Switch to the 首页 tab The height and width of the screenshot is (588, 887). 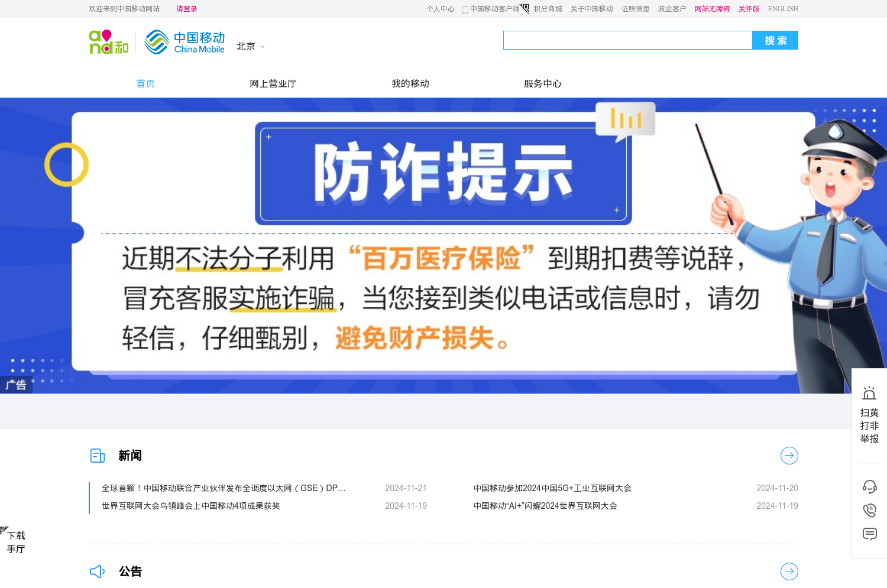pyautogui.click(x=145, y=83)
